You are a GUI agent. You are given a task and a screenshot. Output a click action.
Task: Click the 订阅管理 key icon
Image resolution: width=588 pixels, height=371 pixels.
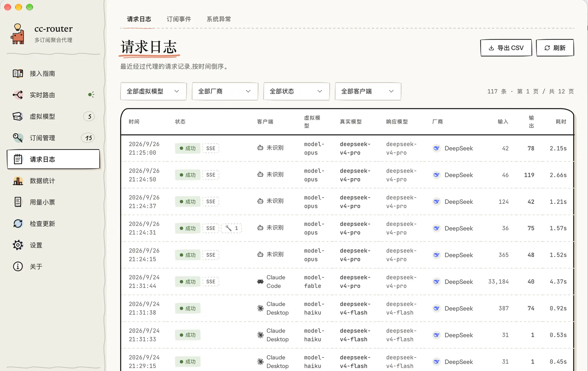tap(18, 138)
